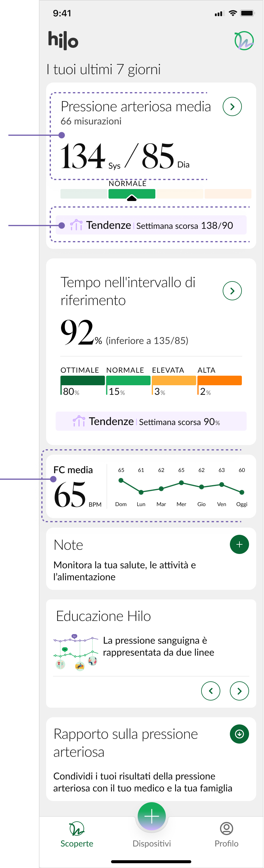Expand Tempo nell'intervallo di riferimento arrow

point(233,291)
